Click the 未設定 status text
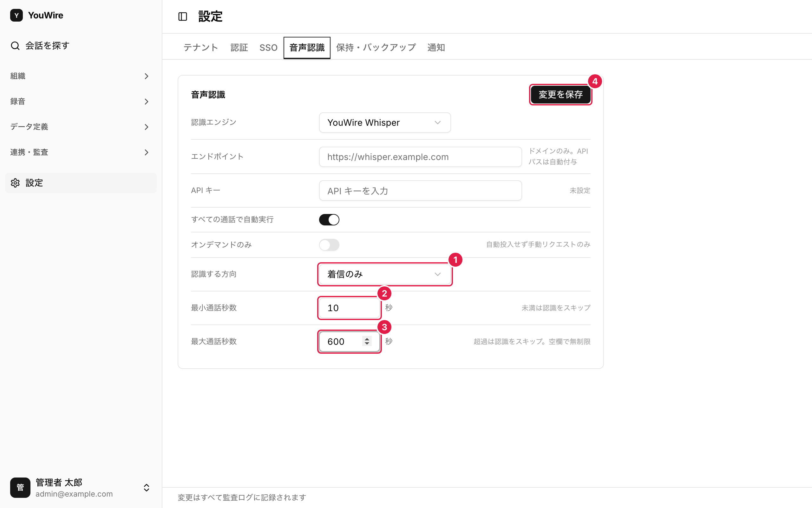This screenshot has width=812, height=508. (x=580, y=190)
